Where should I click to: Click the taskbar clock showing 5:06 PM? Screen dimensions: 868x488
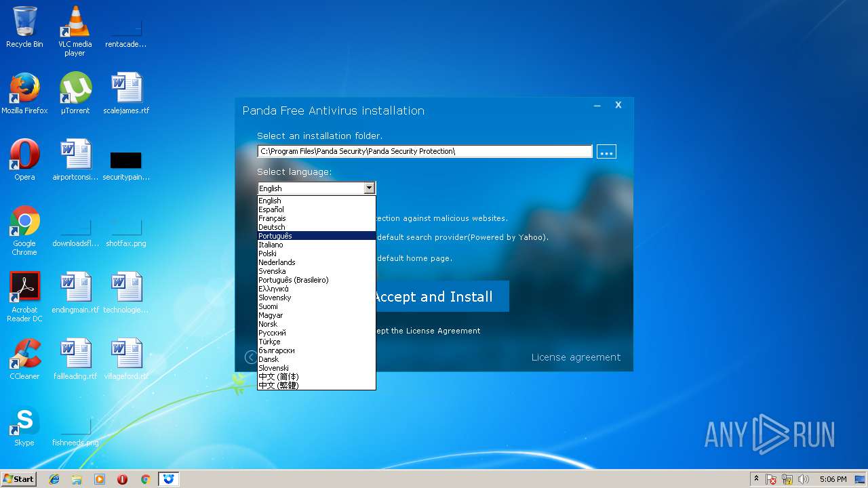point(833,479)
